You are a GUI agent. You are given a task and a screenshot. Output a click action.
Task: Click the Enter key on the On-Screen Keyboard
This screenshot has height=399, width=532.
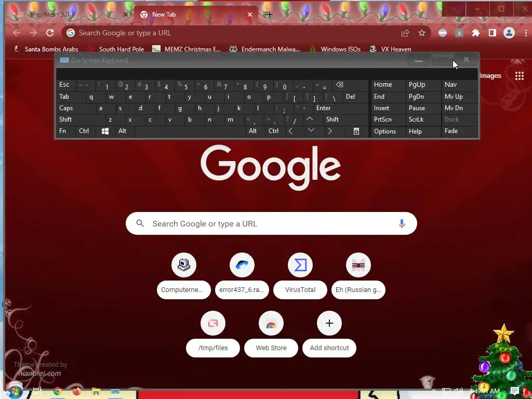(341, 108)
